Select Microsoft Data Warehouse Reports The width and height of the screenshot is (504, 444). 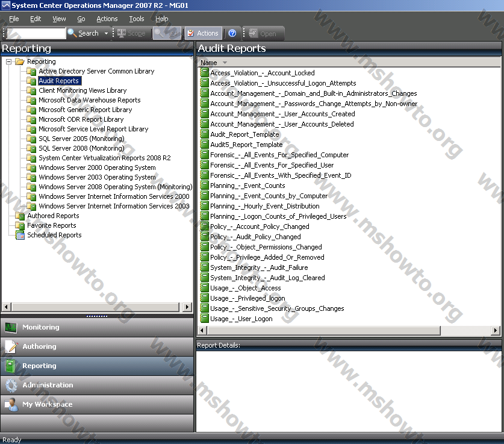tap(90, 100)
